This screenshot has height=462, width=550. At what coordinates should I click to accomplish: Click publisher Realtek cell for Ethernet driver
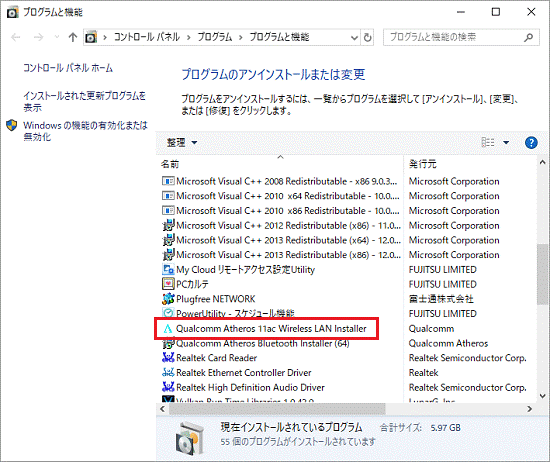423,373
